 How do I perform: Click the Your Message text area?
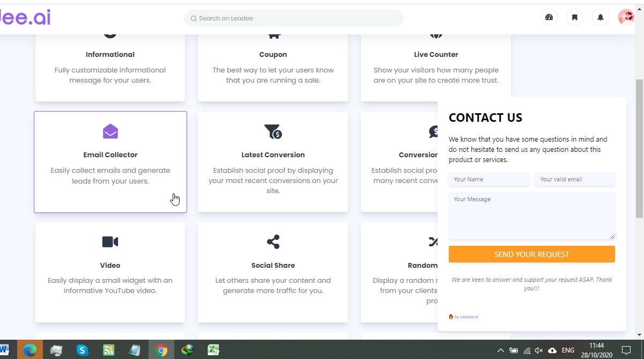(x=531, y=215)
